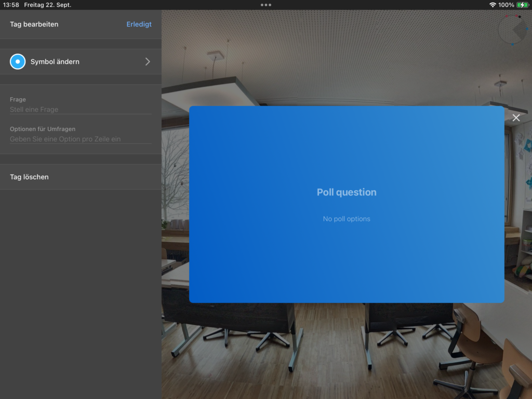Tap the blue circular tag symbol icon
The image size is (532, 399).
(x=18, y=61)
